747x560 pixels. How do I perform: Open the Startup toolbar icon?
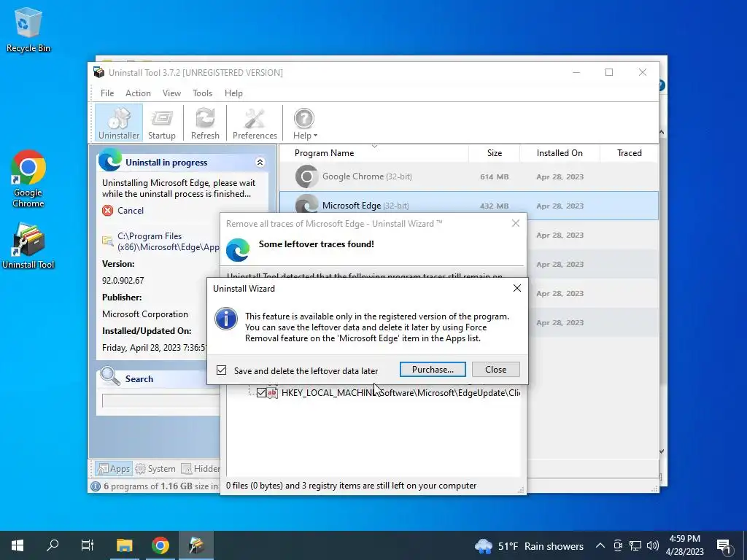[x=161, y=122]
